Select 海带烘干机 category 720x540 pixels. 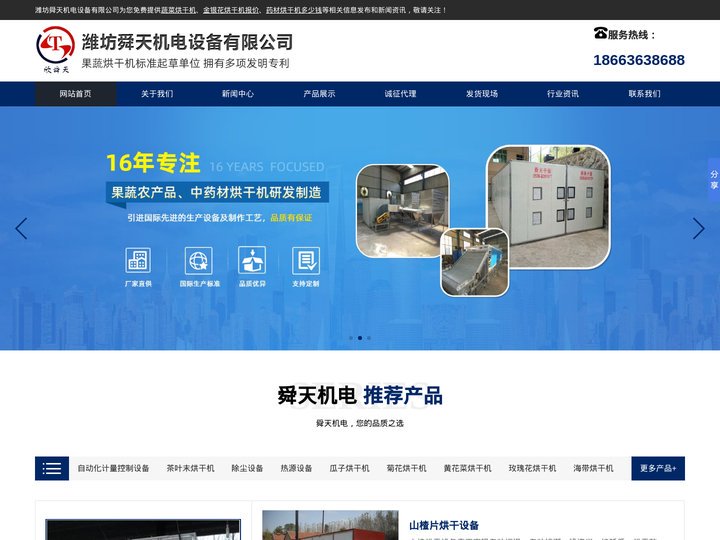[x=593, y=468]
